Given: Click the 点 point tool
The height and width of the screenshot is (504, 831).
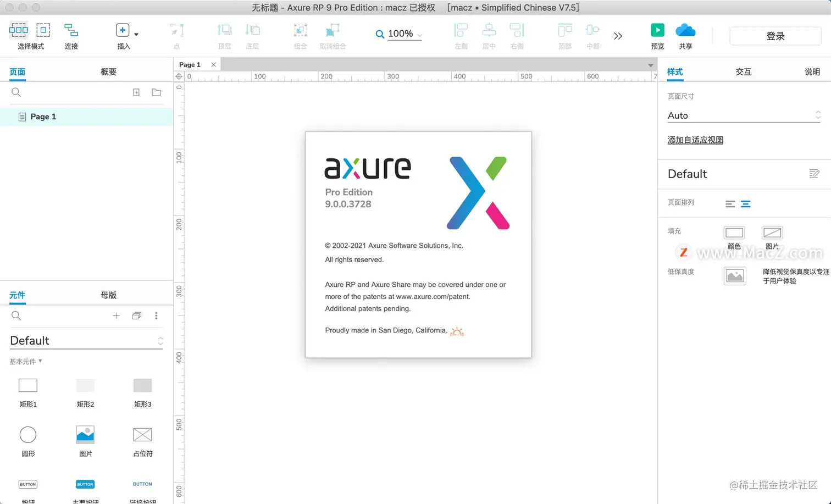Looking at the screenshot, I should pos(176,30).
